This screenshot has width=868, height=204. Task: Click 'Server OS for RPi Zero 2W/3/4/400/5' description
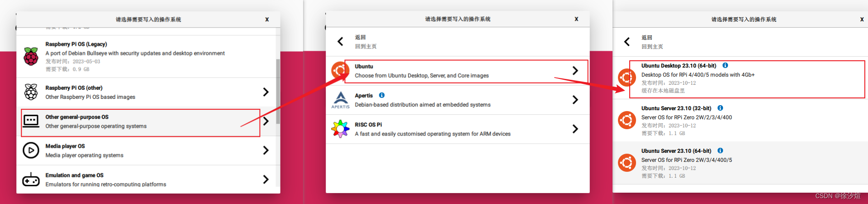687,160
